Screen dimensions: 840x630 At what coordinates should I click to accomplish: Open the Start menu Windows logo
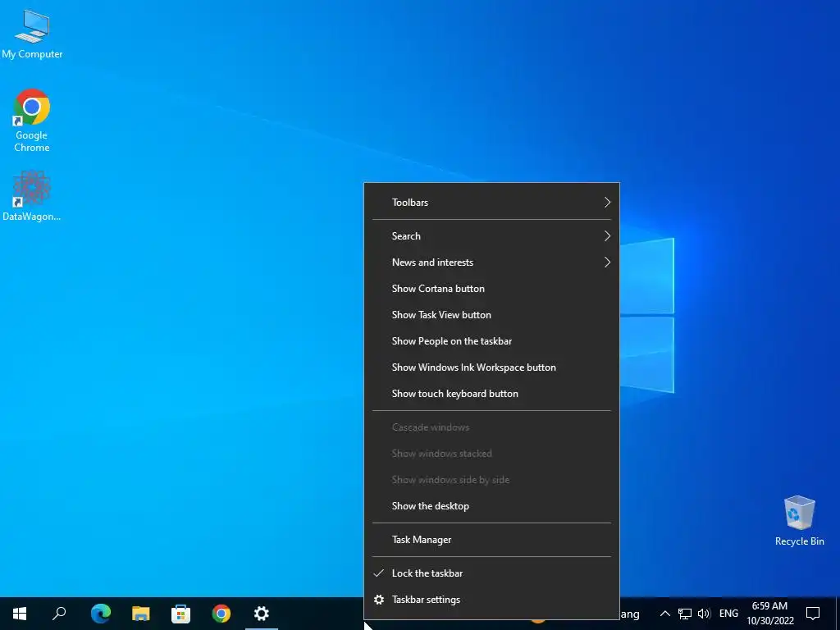(20, 614)
